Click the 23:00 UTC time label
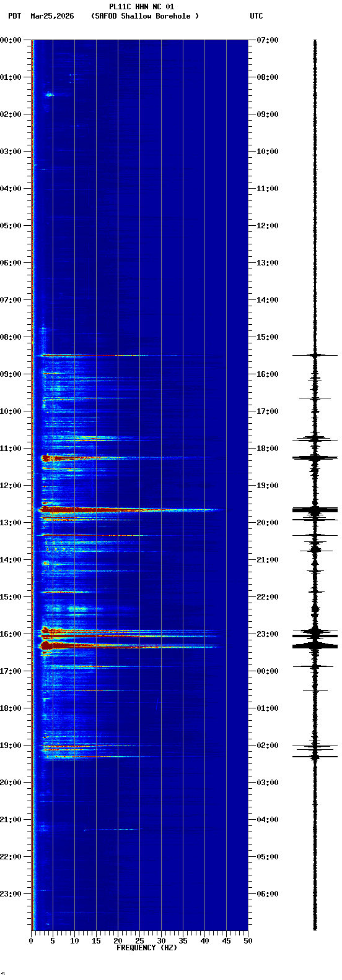This screenshot has width=342, height=980. pyautogui.click(x=268, y=634)
